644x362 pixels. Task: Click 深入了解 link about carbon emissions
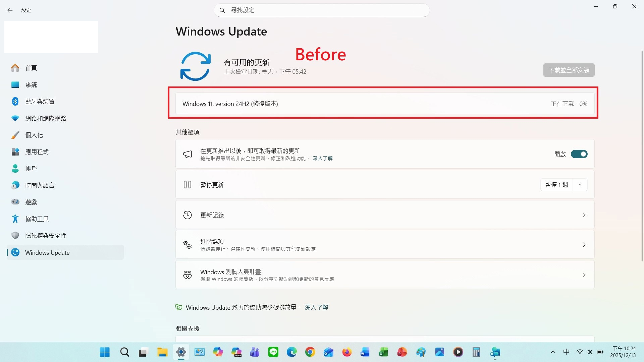[x=316, y=307]
